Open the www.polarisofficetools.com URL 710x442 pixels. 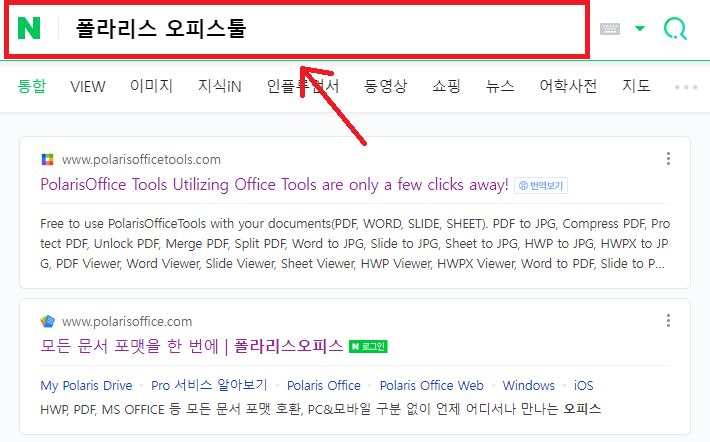coord(141,159)
